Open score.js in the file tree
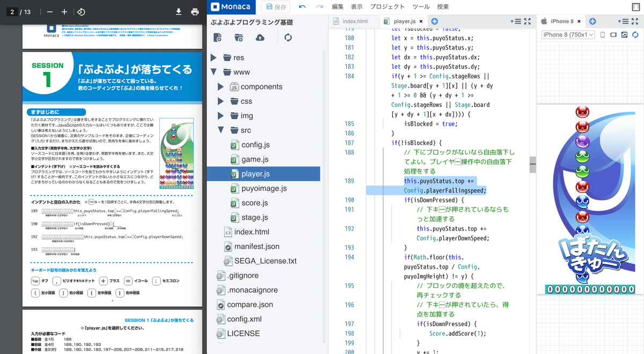644x354 pixels. 254,203
